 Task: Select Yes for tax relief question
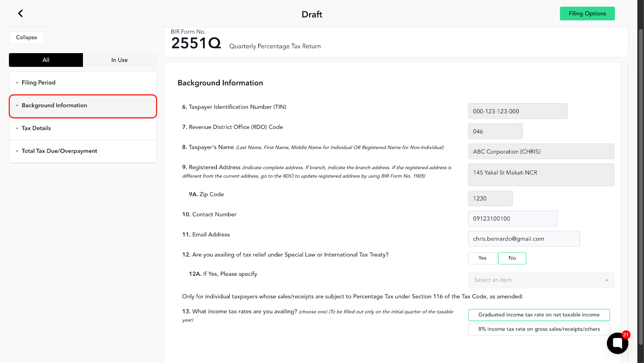(482, 258)
